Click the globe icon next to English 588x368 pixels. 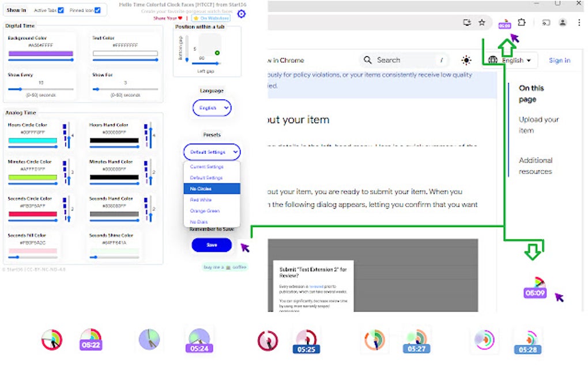[492, 60]
